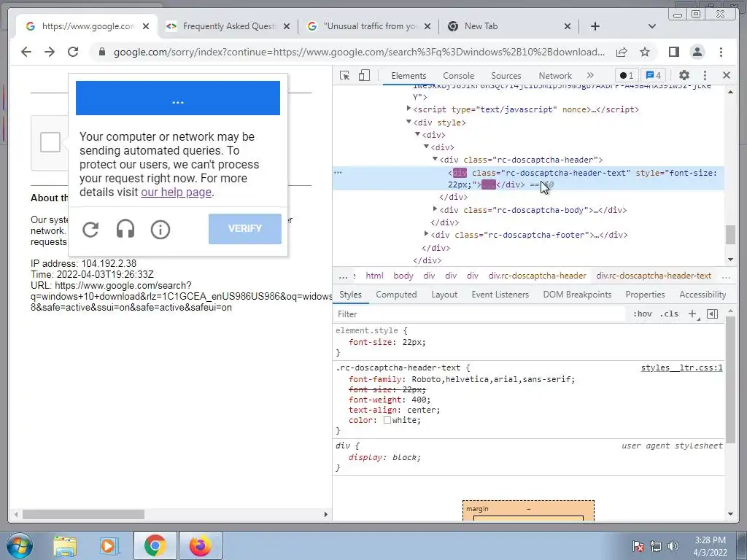Screen dimensions: 747x560
Task: Switch to the Network tab
Action: 555,76
